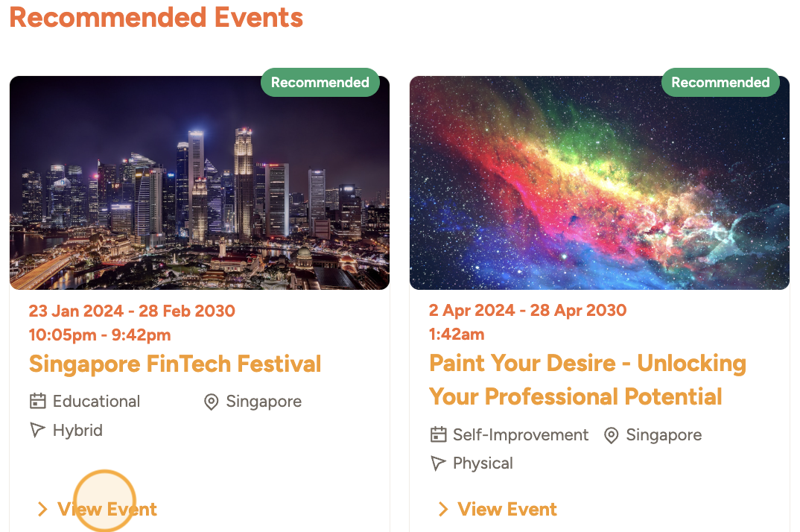The image size is (800, 532).
Task: Click the Paint Your Desire event title
Action: [x=587, y=379]
